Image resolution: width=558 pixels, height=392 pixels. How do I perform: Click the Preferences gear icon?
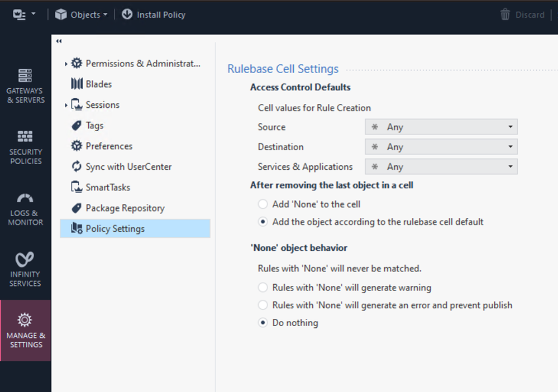click(77, 146)
